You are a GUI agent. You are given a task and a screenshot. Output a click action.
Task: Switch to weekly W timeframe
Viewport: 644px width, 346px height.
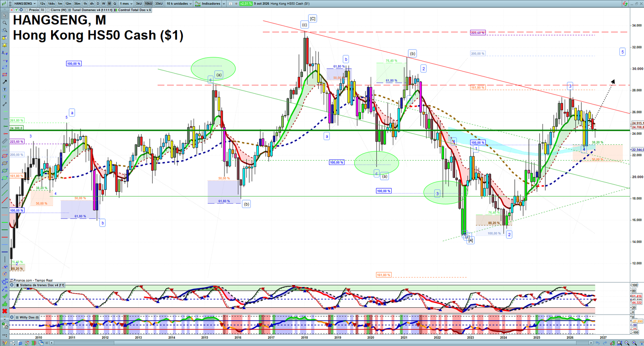click(103, 4)
